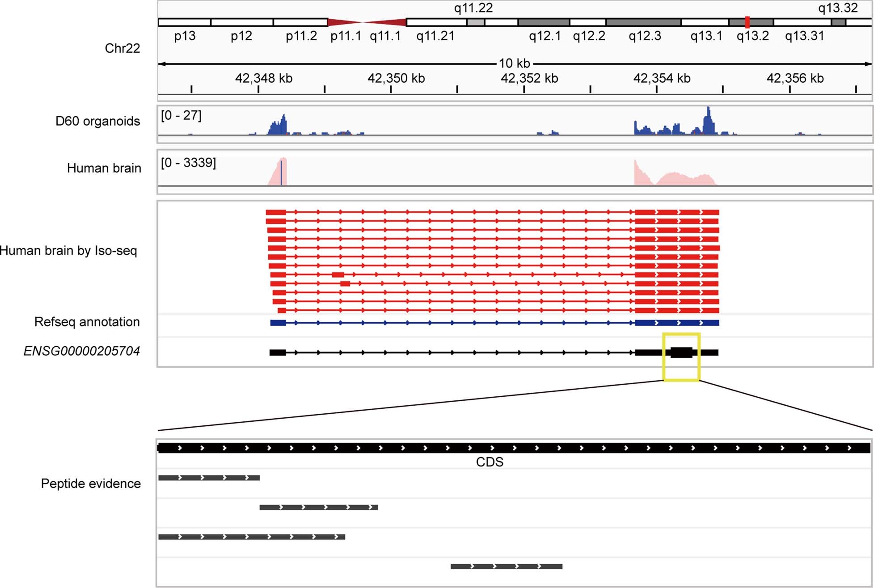Viewport: 874px width, 588px height.
Task: Click the blue Refseq annotation transcript
Action: 447,322
